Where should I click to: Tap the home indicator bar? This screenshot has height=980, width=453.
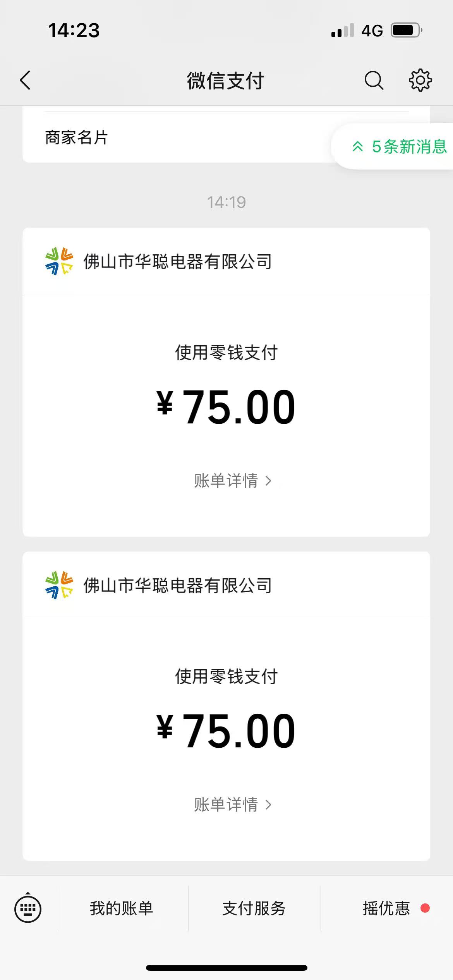pos(226,968)
